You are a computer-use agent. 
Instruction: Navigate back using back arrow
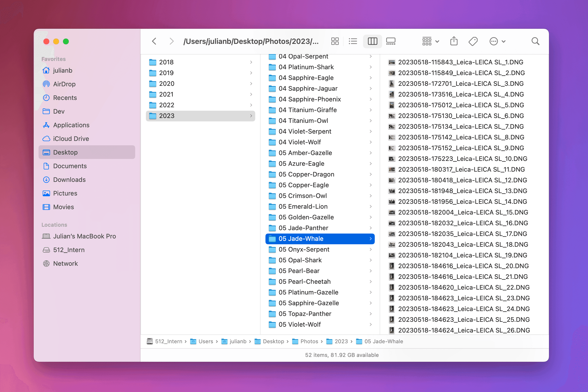[154, 41]
